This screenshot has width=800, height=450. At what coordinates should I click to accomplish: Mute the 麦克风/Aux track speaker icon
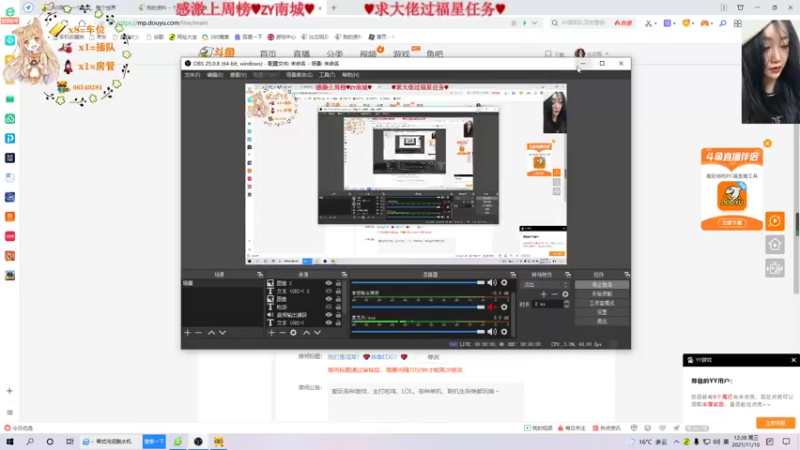point(491,332)
